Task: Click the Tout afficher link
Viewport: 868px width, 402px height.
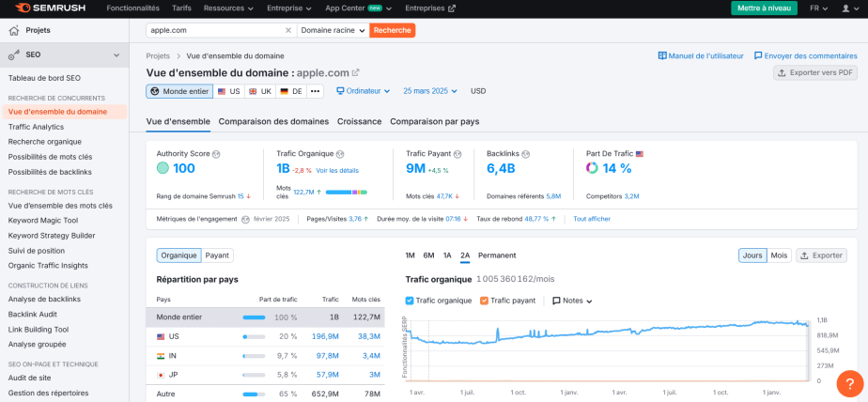Action: (x=592, y=219)
